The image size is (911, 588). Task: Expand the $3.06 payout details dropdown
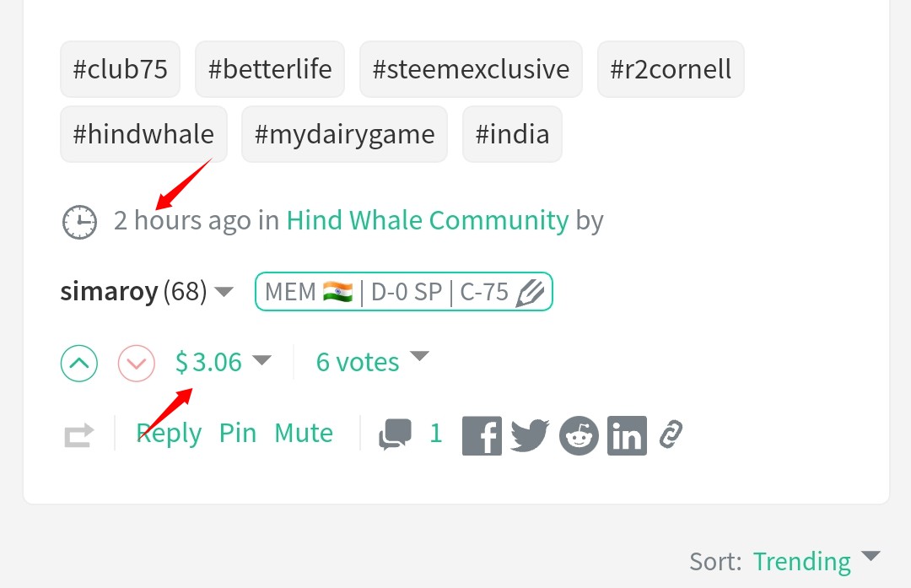pyautogui.click(x=262, y=360)
